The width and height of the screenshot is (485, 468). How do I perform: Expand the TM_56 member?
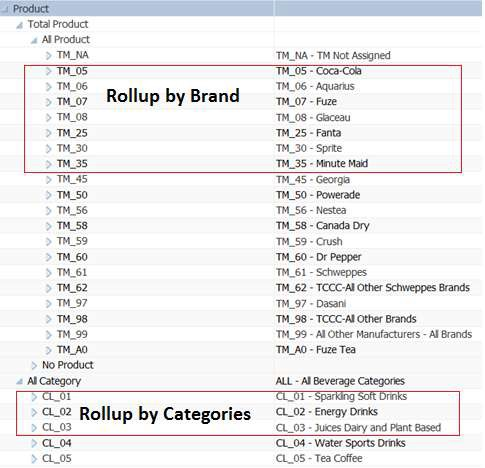click(x=49, y=211)
